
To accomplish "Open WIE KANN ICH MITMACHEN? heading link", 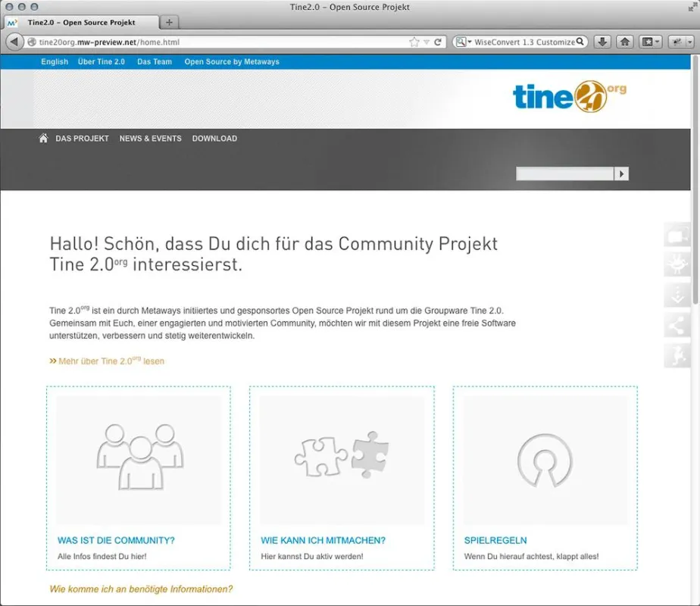I will tap(323, 540).
